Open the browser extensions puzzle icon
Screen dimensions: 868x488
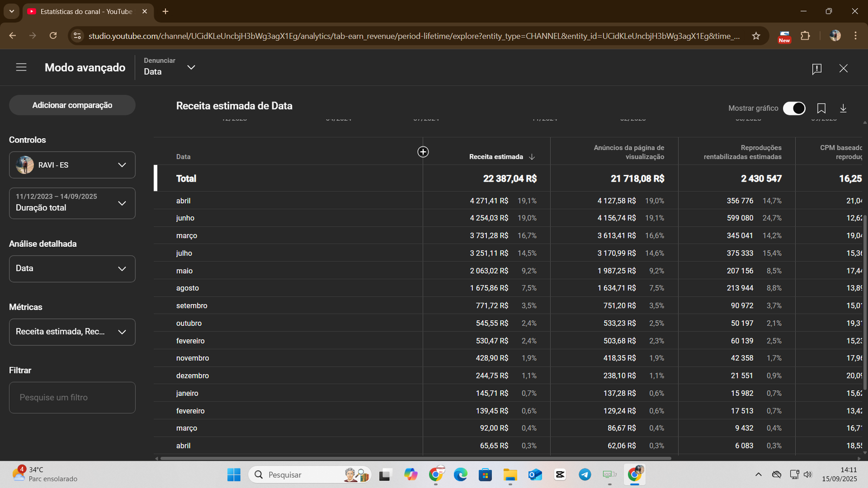pos(806,36)
